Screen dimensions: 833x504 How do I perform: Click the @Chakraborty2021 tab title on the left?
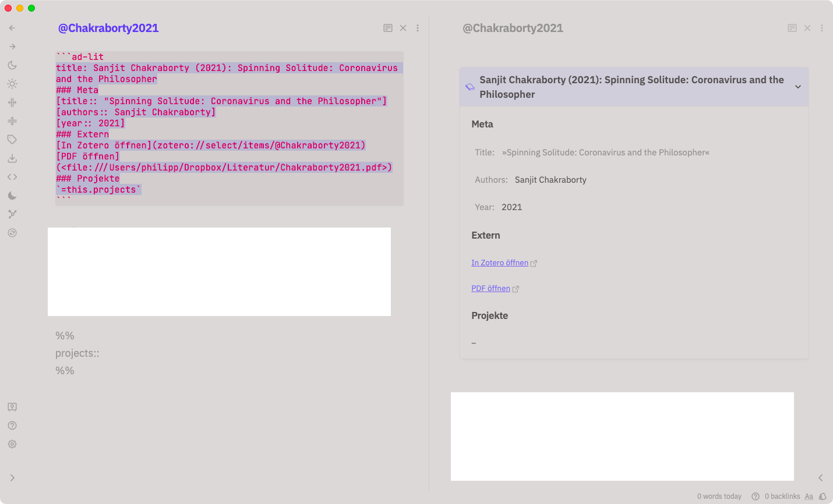pyautogui.click(x=107, y=28)
